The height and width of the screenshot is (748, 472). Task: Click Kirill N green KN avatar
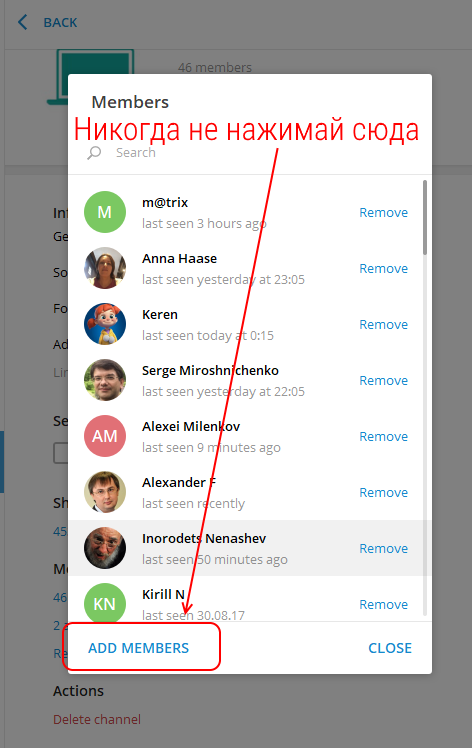[x=105, y=603]
